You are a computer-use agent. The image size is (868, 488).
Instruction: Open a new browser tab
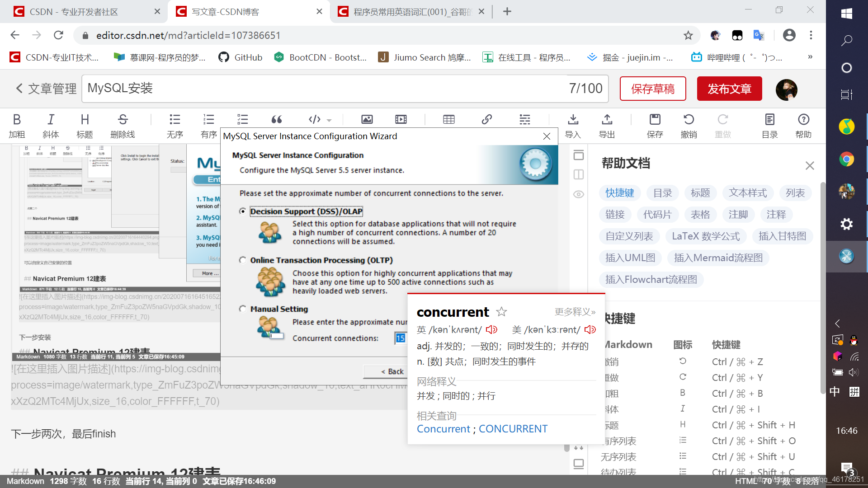click(507, 12)
